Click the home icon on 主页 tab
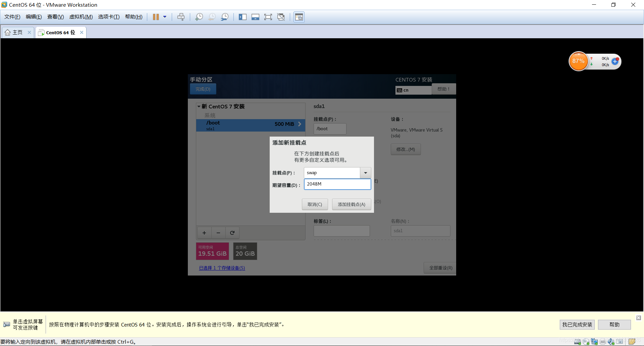Screen dimensions: 644x346 (8, 33)
